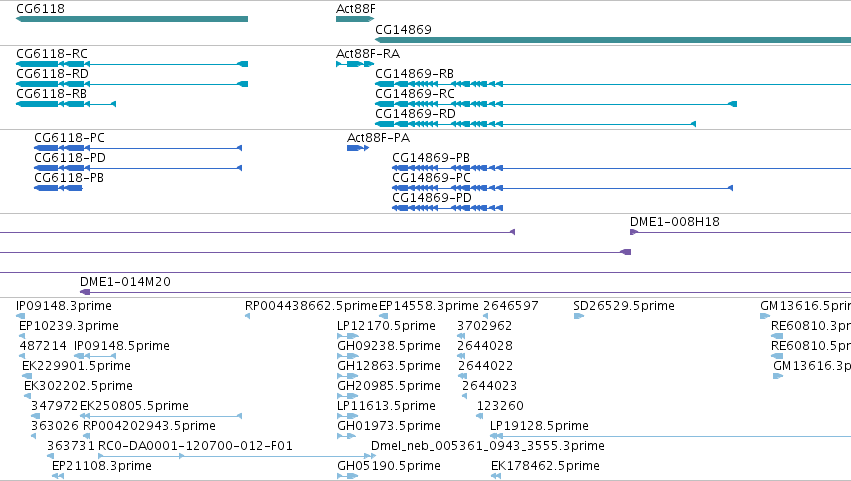Select the Act88F gene bar
This screenshot has height=481, width=851.
pyautogui.click(x=355, y=19)
